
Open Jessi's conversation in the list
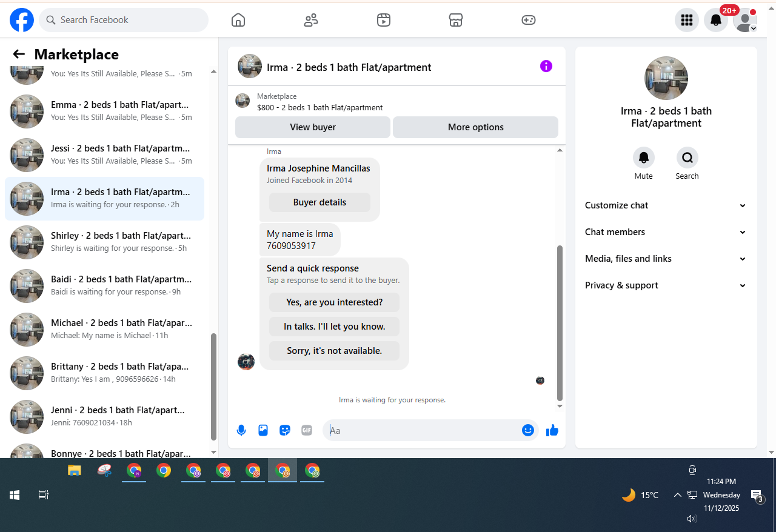point(104,155)
